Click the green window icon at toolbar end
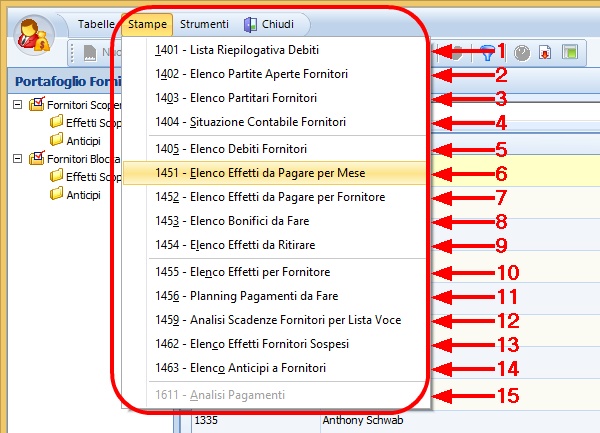 click(569, 50)
